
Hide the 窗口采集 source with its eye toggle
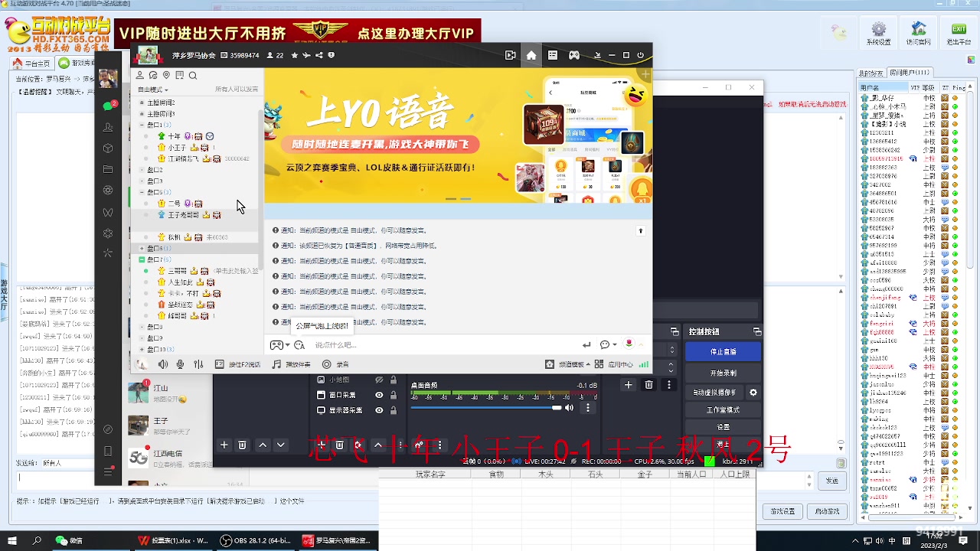[x=379, y=395]
